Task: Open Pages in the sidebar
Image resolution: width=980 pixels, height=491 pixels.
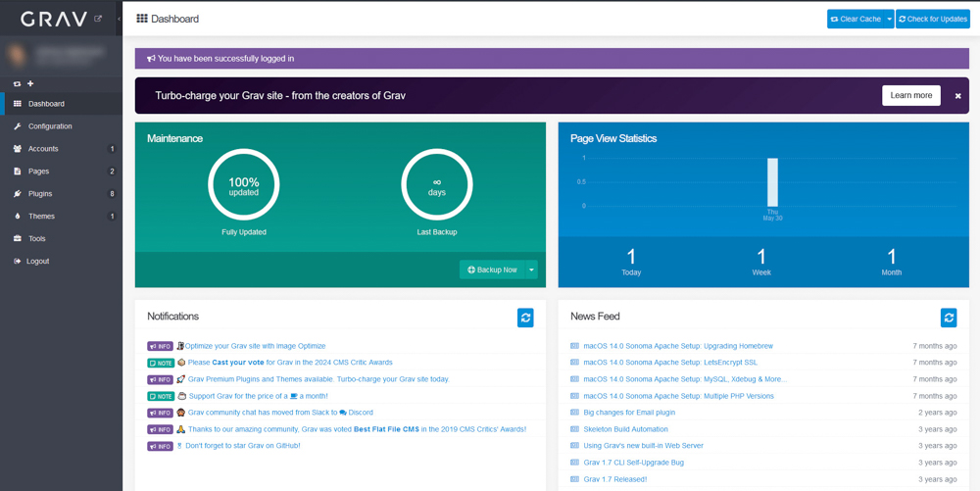Action: point(61,172)
